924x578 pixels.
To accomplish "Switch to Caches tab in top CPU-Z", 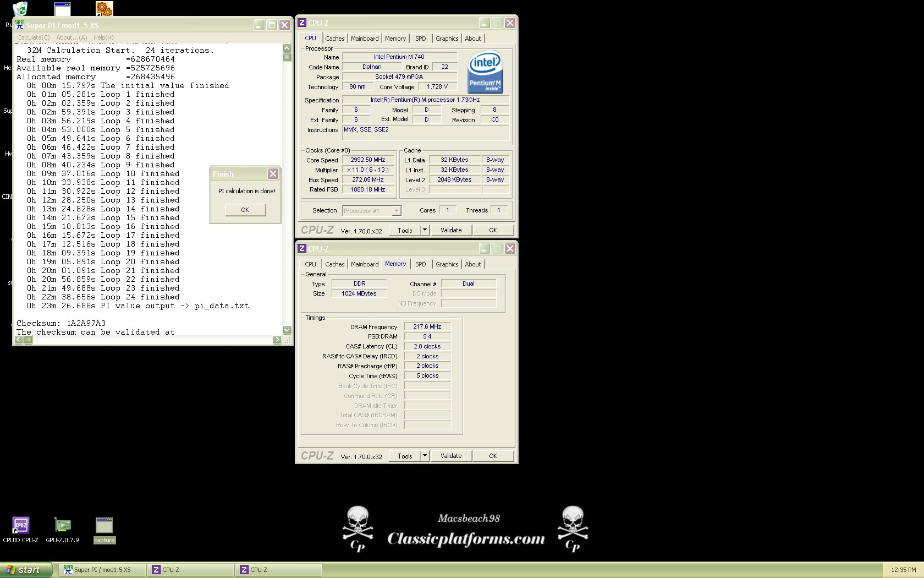I will (334, 39).
